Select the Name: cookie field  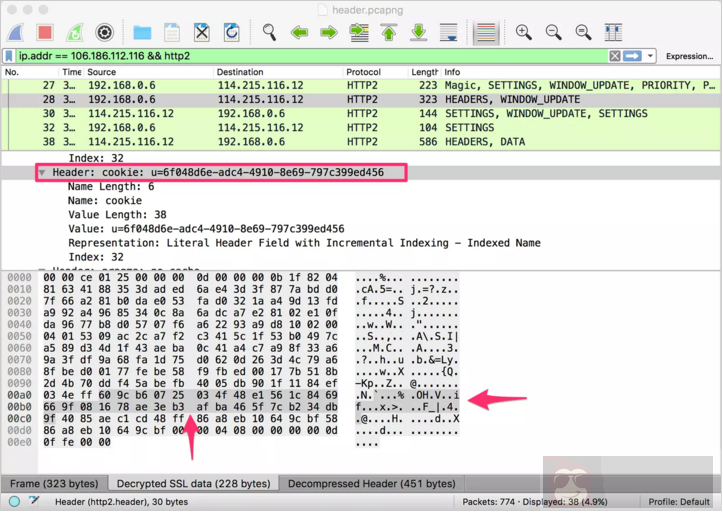[x=105, y=200]
